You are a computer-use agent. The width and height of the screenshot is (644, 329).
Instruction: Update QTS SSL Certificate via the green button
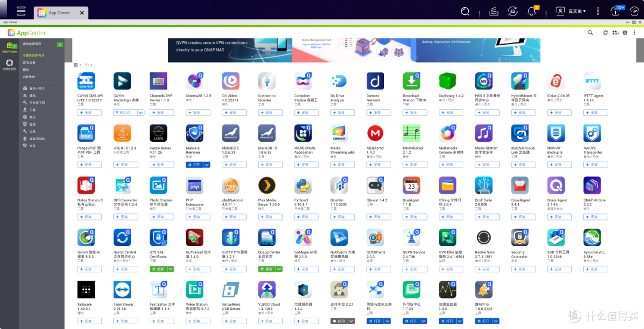click(159, 269)
